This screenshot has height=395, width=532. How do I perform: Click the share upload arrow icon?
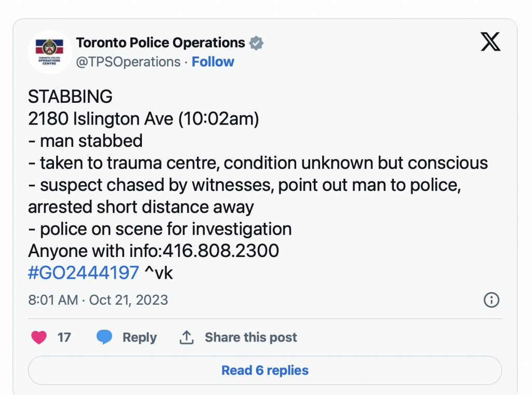[x=186, y=337]
